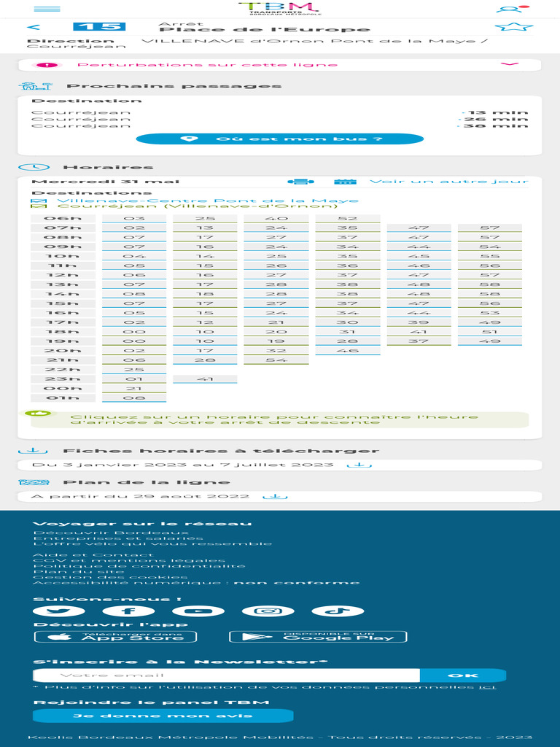Add stop to favorites with star
Viewport: 560px width, 747px height.
click(514, 27)
